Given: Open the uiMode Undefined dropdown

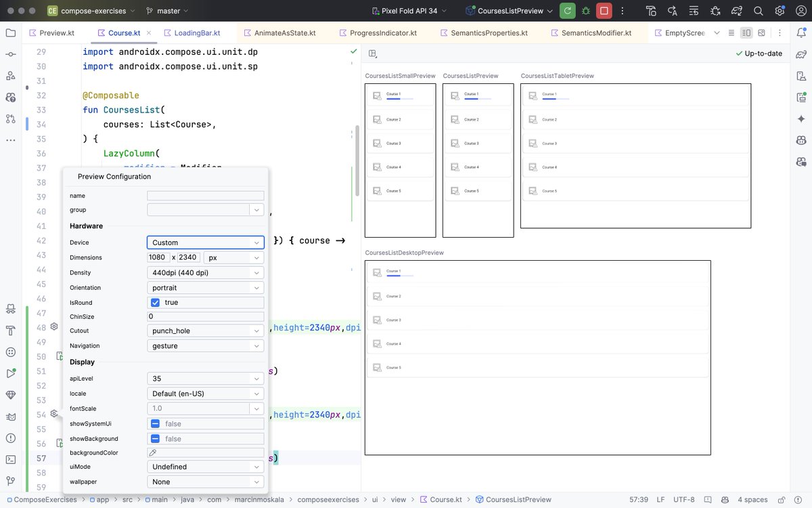Looking at the screenshot, I should click(205, 467).
